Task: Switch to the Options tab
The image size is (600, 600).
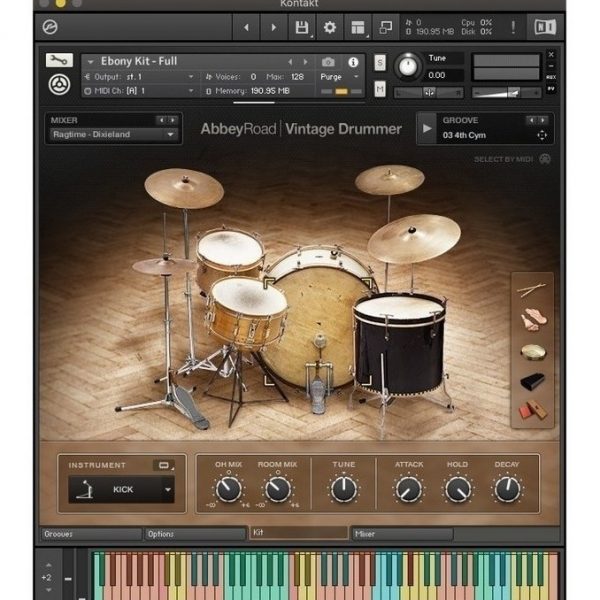Action: pos(195,534)
